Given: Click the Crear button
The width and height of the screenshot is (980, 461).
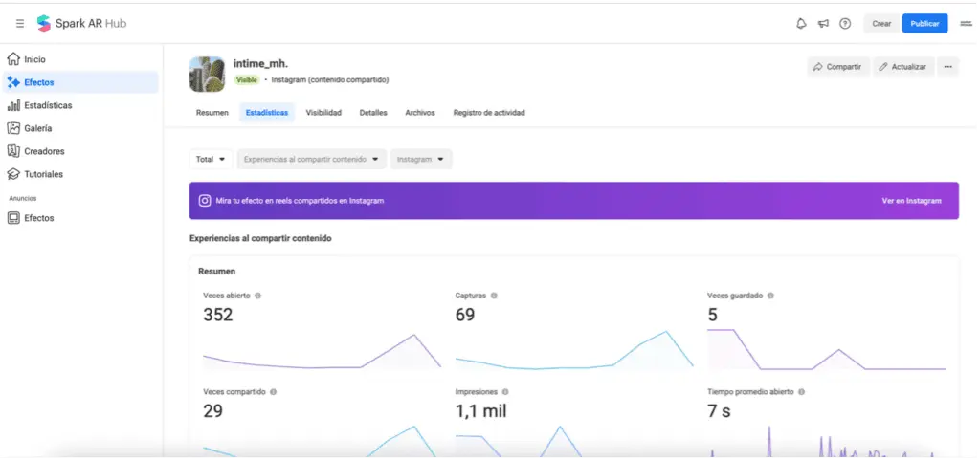Looking at the screenshot, I should (x=881, y=24).
